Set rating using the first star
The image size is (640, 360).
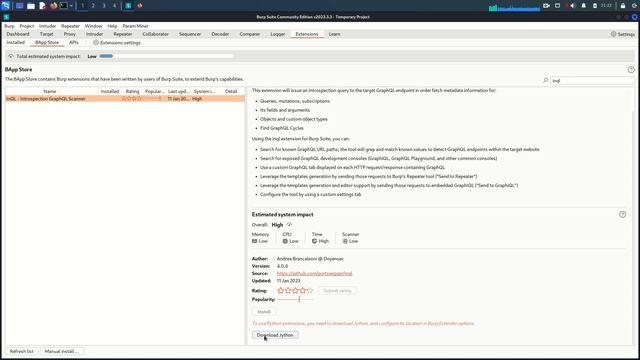280,291
